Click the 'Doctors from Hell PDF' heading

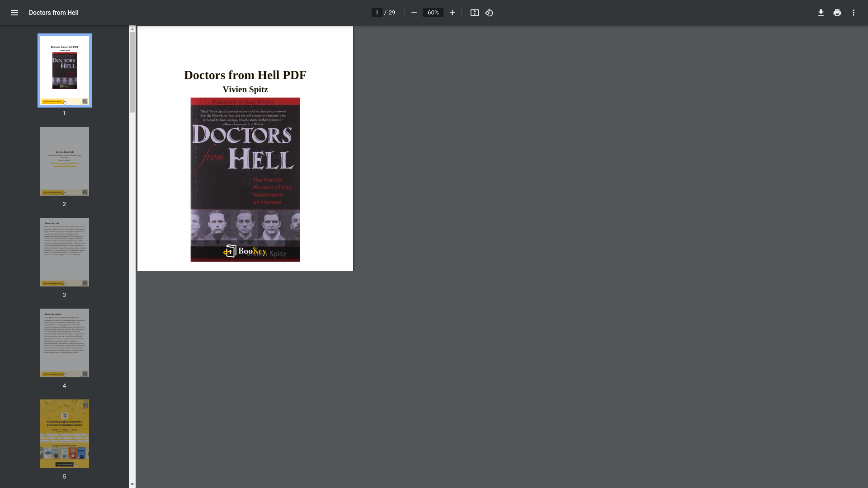click(x=245, y=75)
